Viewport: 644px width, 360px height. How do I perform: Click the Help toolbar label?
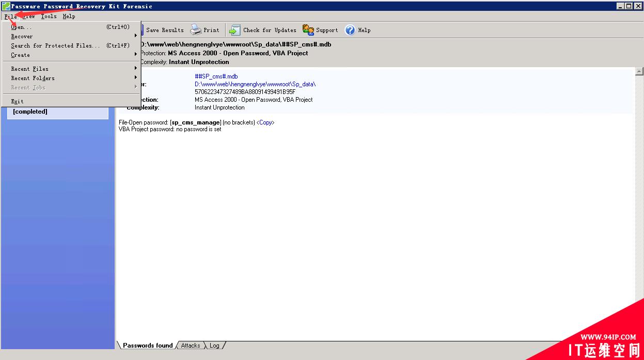pyautogui.click(x=364, y=30)
